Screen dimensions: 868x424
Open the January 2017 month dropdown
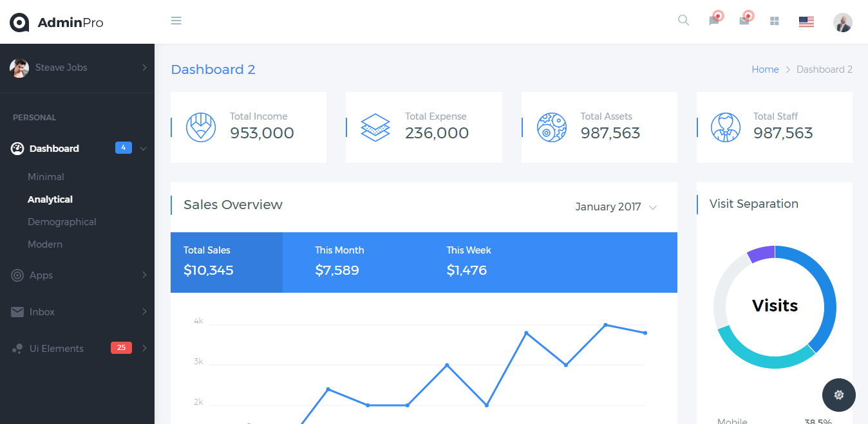616,207
